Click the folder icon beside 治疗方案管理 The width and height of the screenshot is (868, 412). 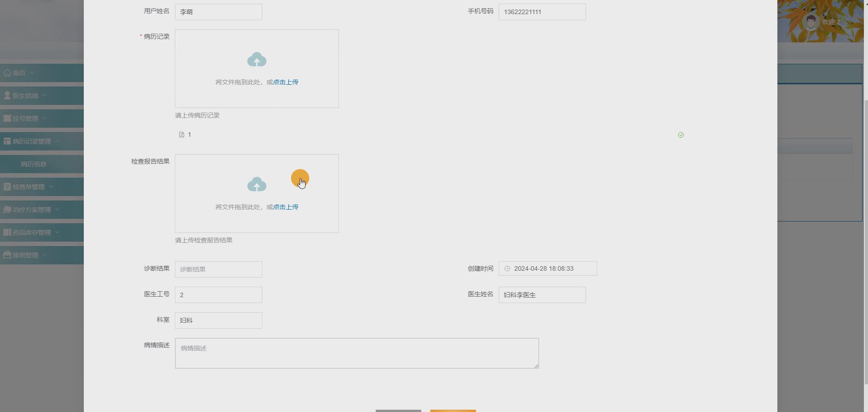point(7,210)
